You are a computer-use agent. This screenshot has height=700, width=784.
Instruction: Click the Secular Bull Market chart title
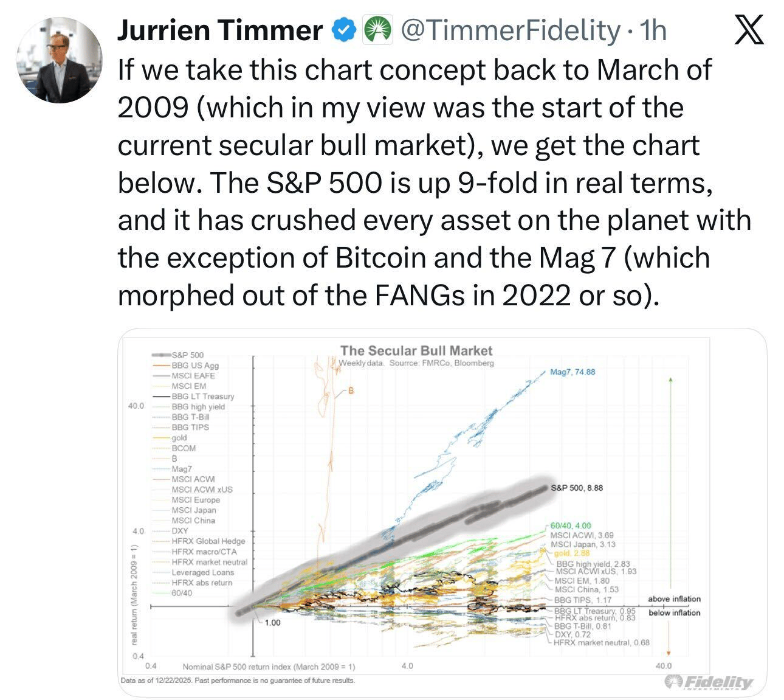[416, 350]
